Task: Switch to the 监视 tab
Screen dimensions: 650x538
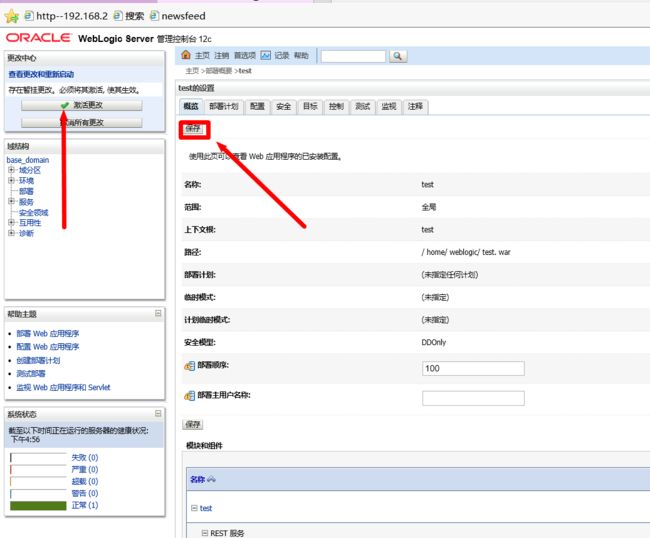Action: click(x=389, y=107)
